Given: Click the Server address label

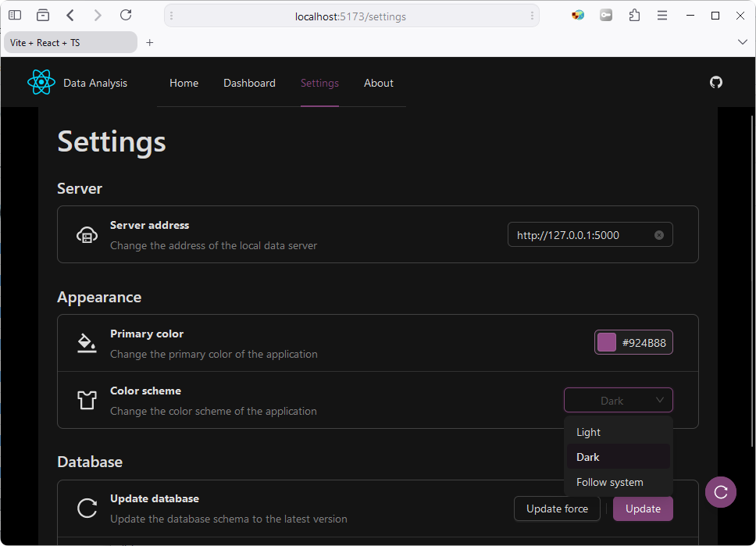Looking at the screenshot, I should [149, 225].
